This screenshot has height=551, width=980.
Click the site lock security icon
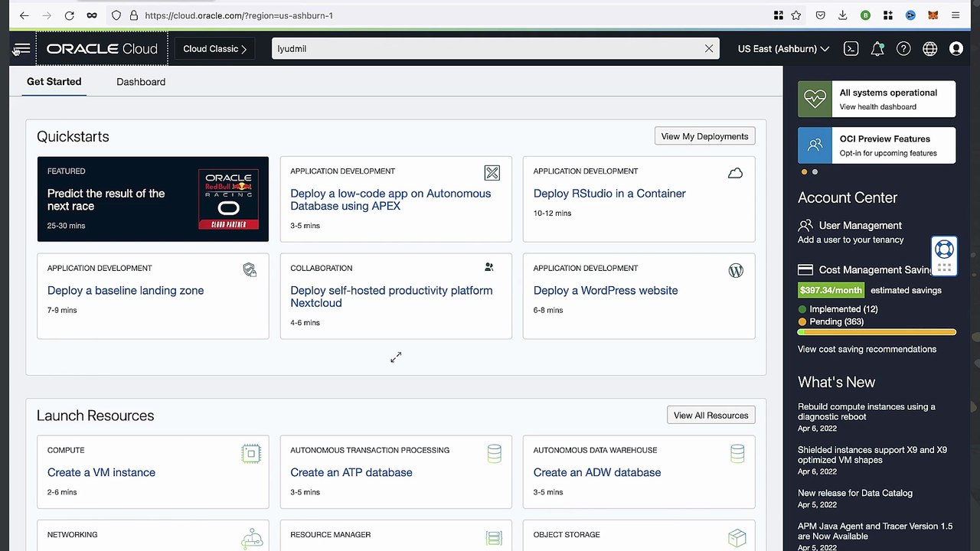coord(133,15)
